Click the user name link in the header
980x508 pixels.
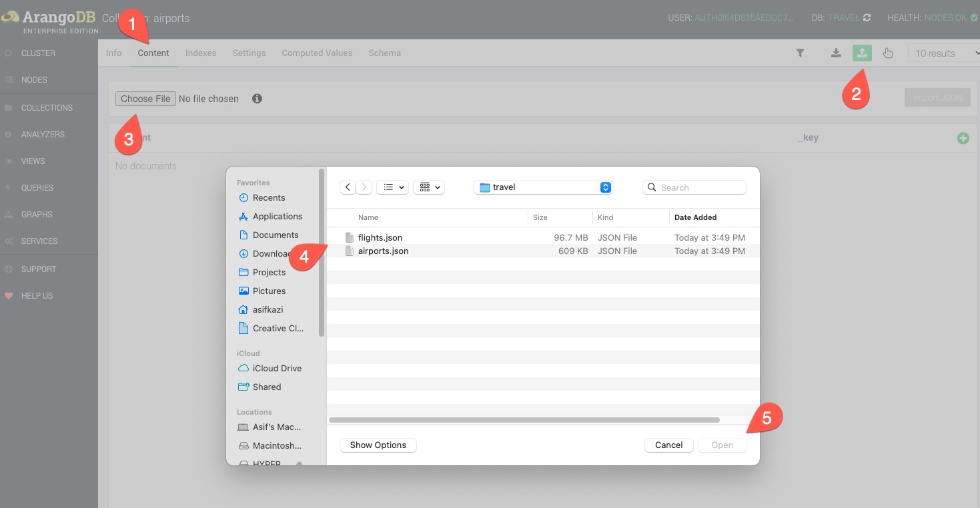pos(745,18)
